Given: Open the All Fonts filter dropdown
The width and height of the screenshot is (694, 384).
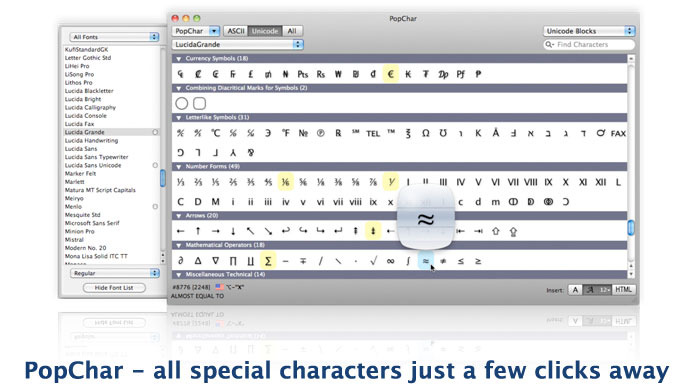Looking at the screenshot, I should [114, 37].
